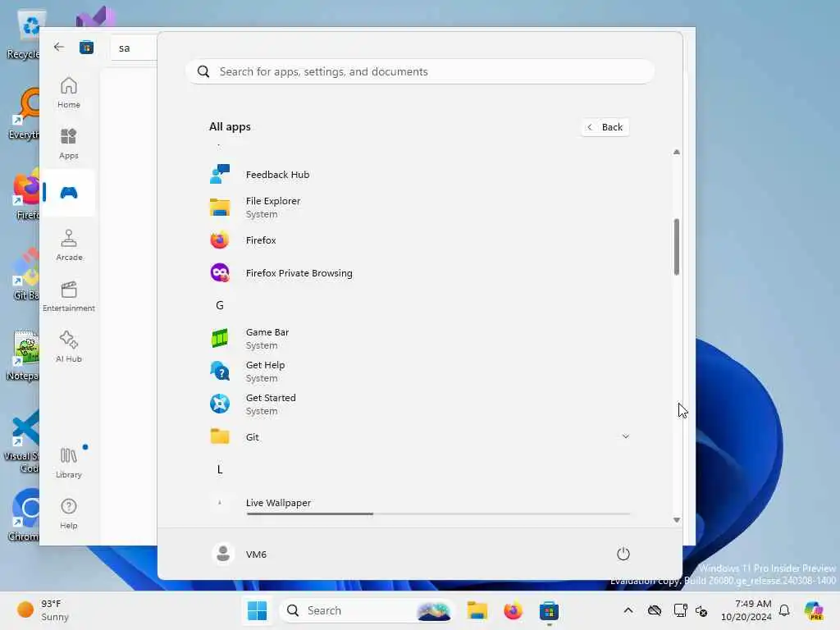Screen dimensions: 840x630
Task: Open the network status tray icon
Action: (x=680, y=610)
